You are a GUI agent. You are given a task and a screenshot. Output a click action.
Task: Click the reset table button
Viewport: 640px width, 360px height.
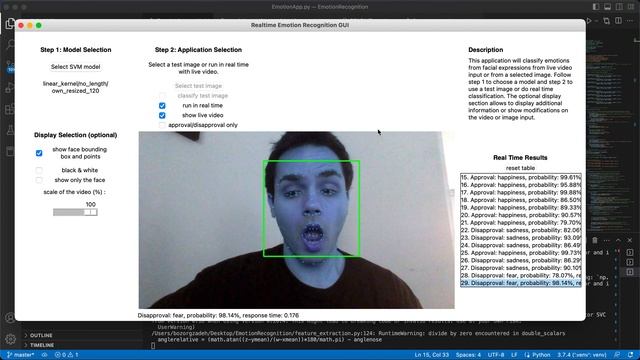pyautogui.click(x=520, y=168)
